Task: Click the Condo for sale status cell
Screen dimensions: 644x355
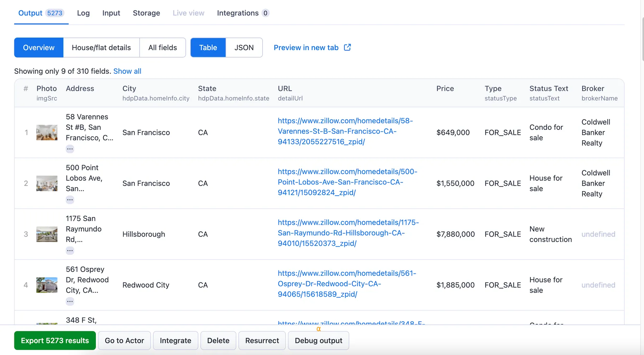Action: 546,132
